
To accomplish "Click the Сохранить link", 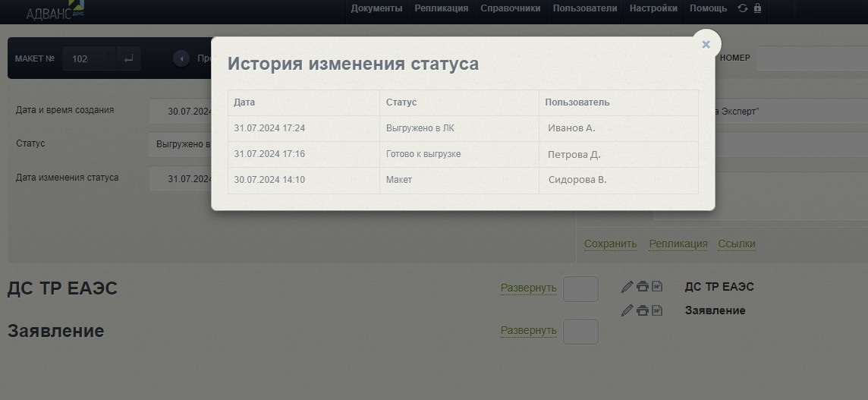I will (610, 244).
